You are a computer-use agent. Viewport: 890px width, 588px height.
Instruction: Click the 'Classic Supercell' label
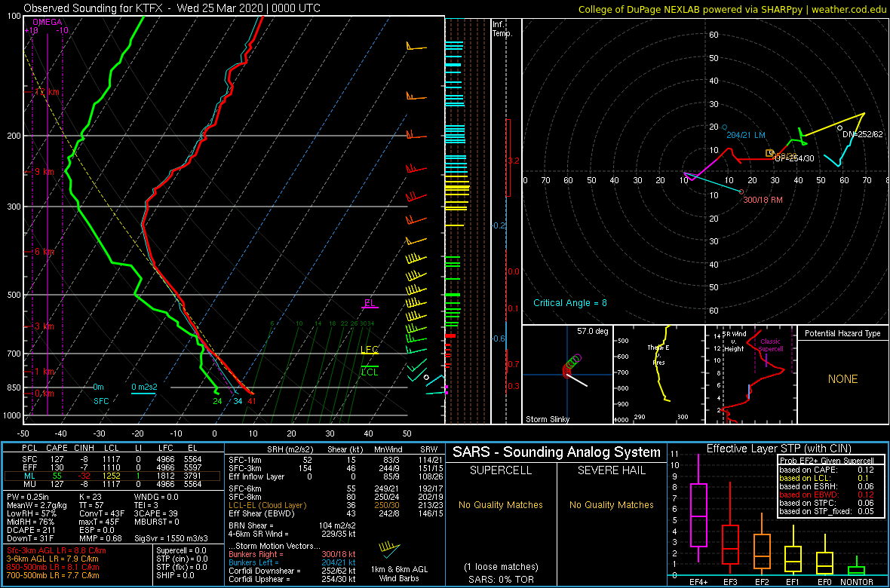point(772,346)
